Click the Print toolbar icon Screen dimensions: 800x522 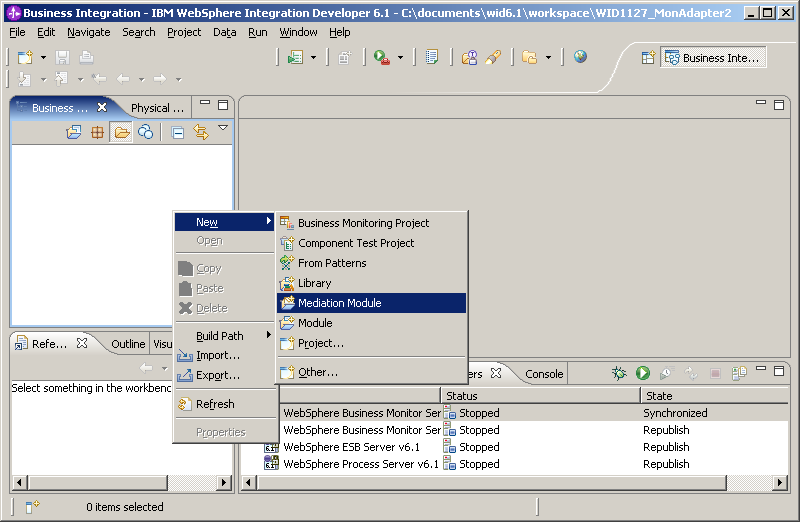[86, 57]
